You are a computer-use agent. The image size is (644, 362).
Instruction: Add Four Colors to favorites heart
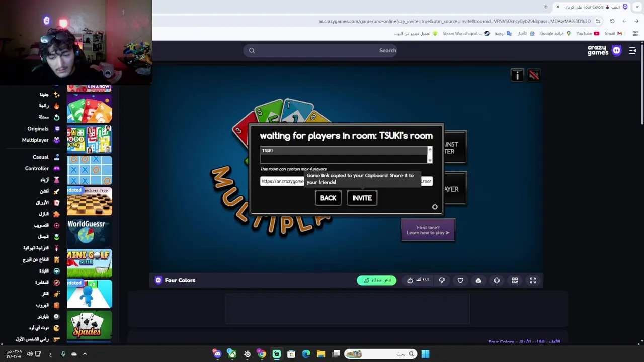click(460, 280)
